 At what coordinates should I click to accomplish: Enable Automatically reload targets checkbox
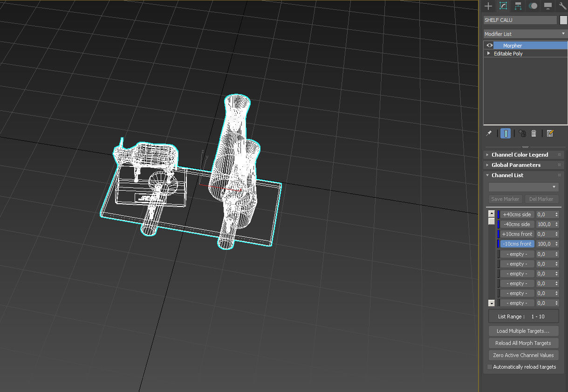coord(489,367)
